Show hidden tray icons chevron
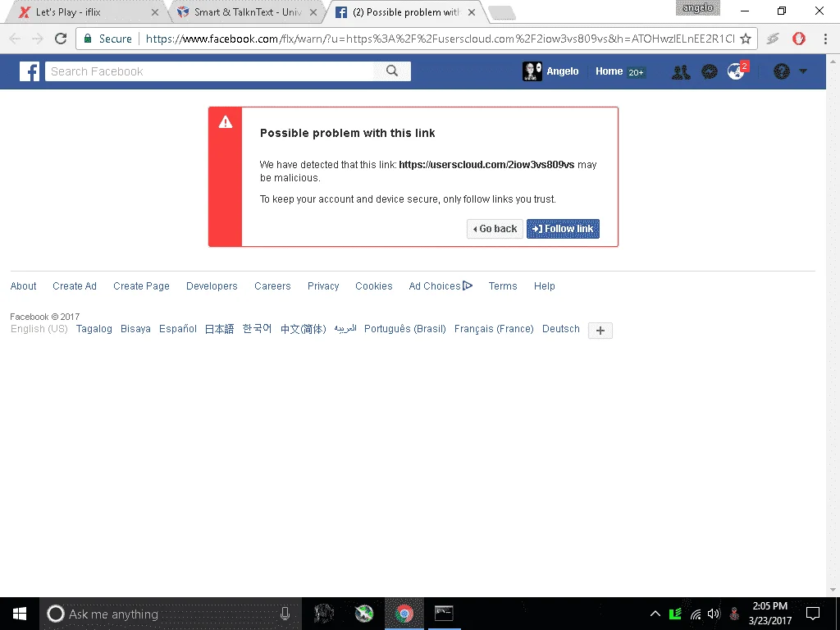Screen dimensions: 840x630 pyautogui.click(x=655, y=614)
